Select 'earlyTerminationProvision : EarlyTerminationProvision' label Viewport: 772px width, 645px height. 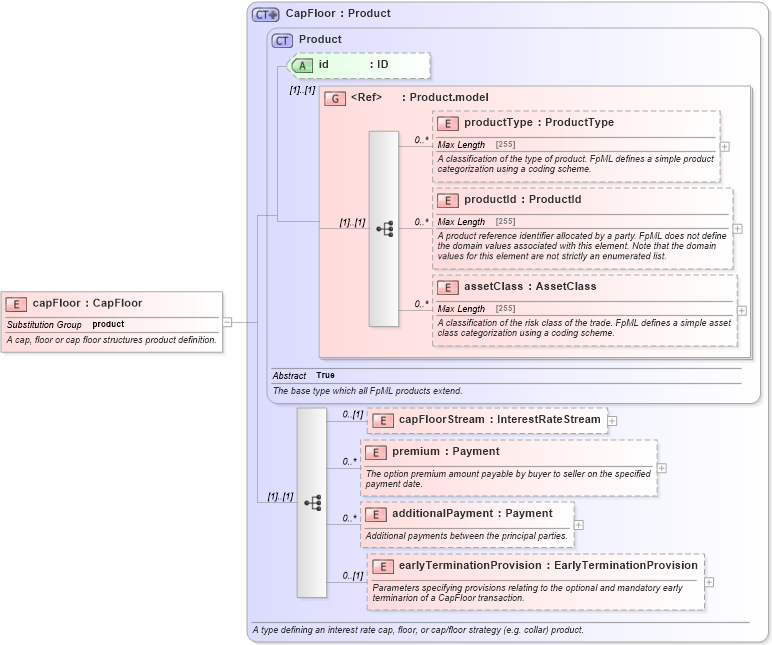548,565
